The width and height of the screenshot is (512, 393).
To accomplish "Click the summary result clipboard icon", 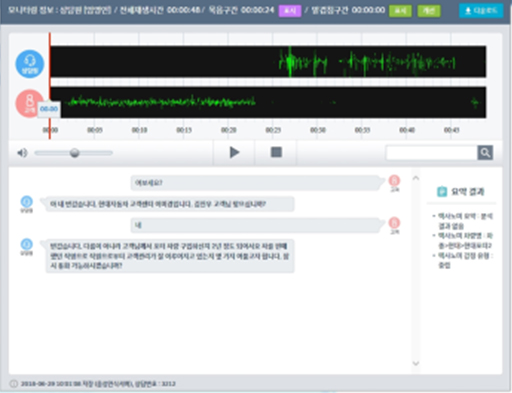I will [442, 192].
